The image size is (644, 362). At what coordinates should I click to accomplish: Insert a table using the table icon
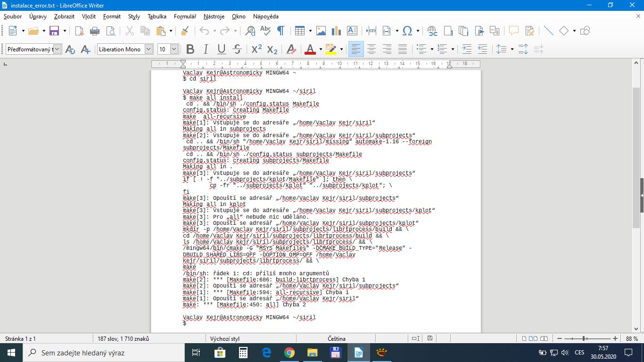point(300,31)
